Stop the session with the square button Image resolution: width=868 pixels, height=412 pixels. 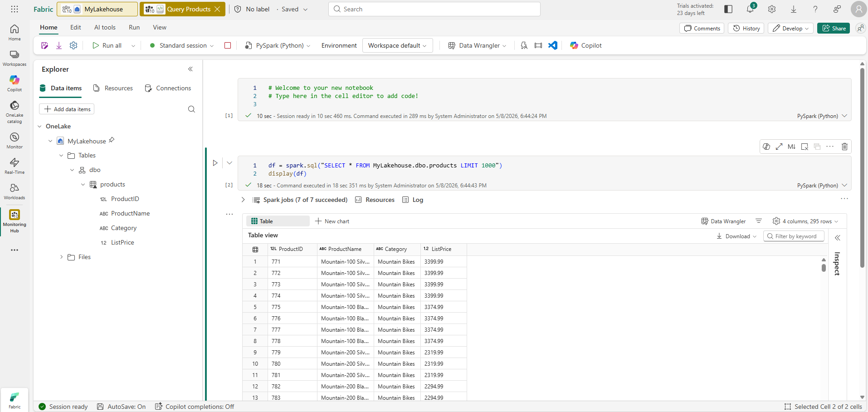click(228, 45)
